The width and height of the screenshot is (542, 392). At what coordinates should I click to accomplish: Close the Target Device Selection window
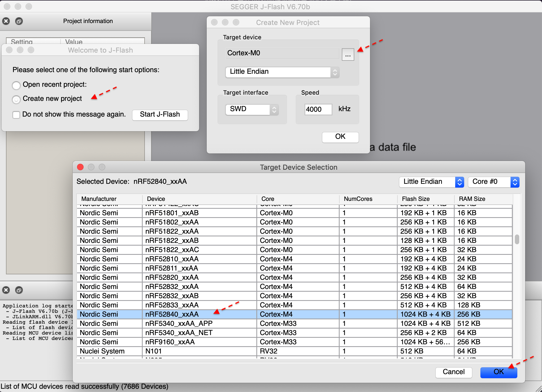pos(80,167)
